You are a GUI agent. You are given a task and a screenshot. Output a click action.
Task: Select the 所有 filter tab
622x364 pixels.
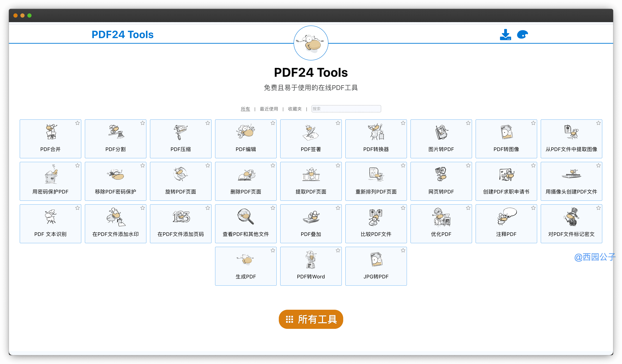pyautogui.click(x=245, y=109)
